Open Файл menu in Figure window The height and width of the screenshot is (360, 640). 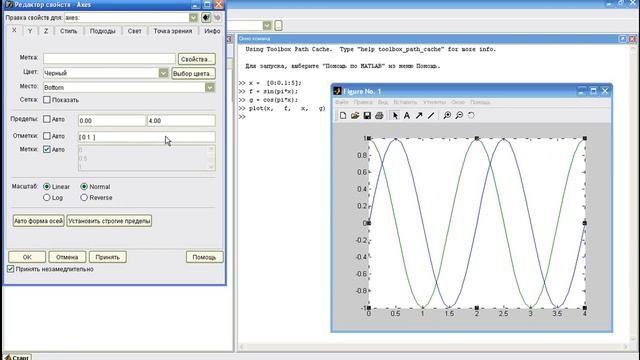click(342, 102)
